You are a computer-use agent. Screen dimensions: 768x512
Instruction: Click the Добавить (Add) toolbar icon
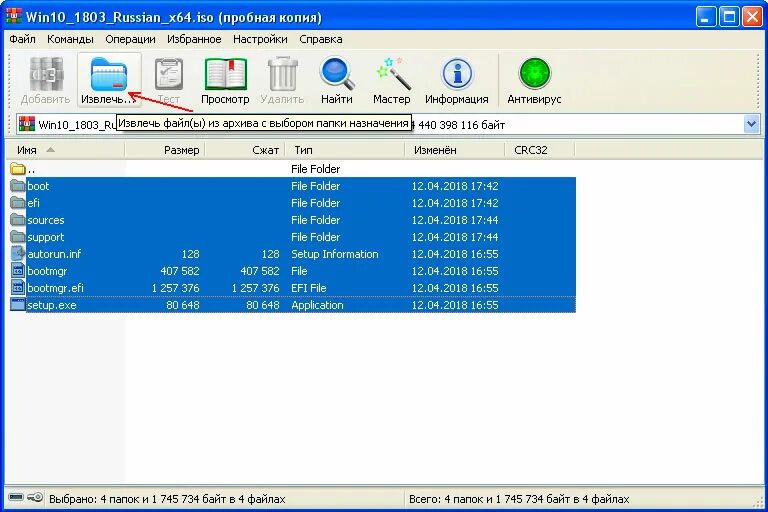point(46,74)
